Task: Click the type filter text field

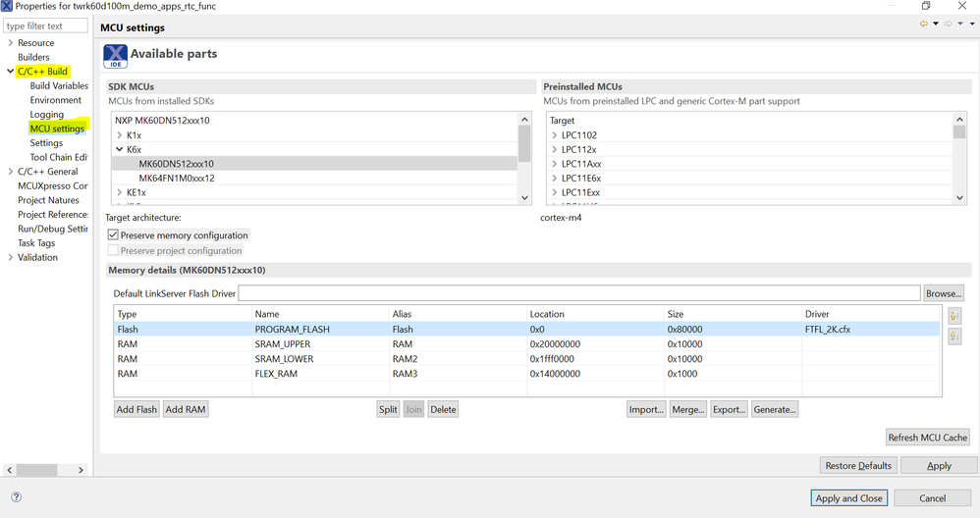Action: click(45, 26)
